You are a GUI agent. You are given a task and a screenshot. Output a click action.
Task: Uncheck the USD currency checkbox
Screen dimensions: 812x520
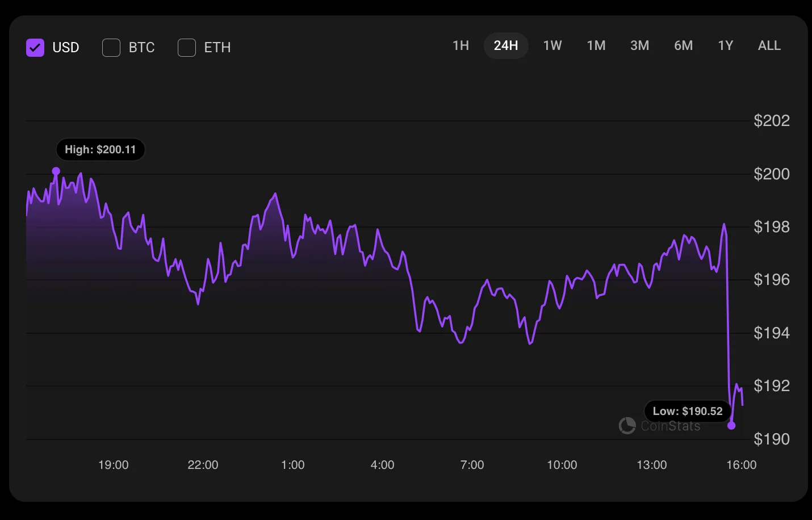(x=35, y=48)
